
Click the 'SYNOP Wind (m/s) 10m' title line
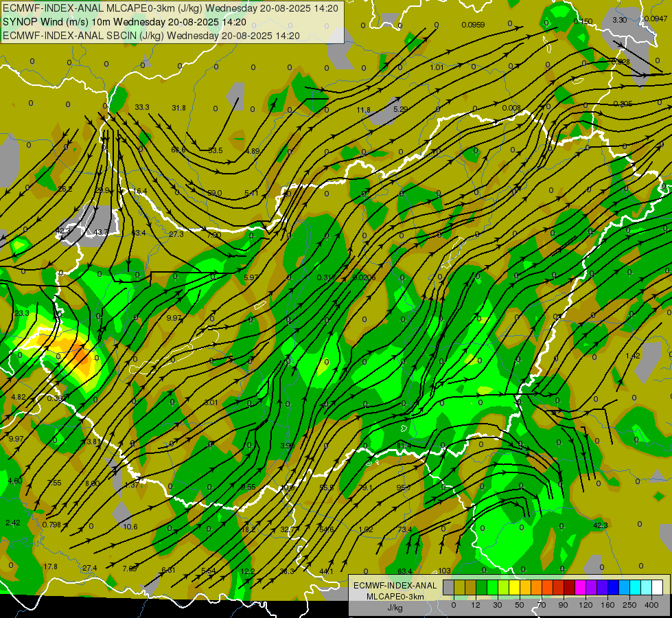(124, 22)
